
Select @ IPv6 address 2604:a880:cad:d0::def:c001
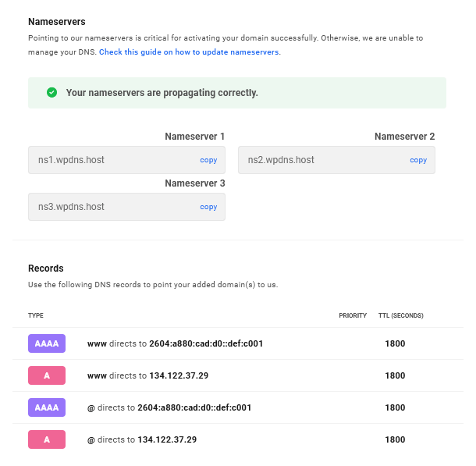[194, 407]
